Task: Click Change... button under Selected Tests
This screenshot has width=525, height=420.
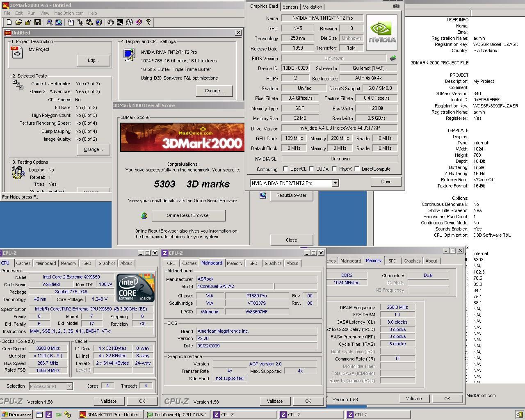Action: click(94, 149)
